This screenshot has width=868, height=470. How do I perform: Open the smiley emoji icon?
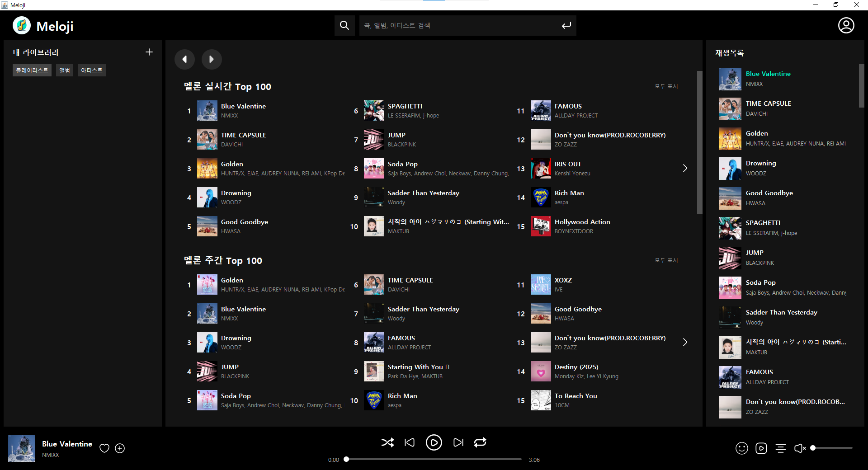[741, 448]
